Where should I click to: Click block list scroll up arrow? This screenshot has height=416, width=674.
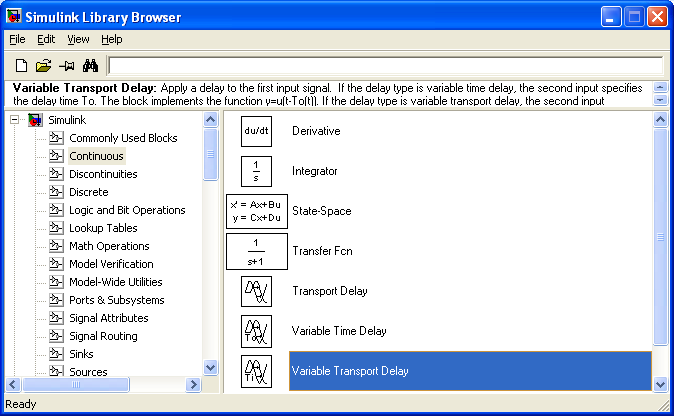pos(660,119)
